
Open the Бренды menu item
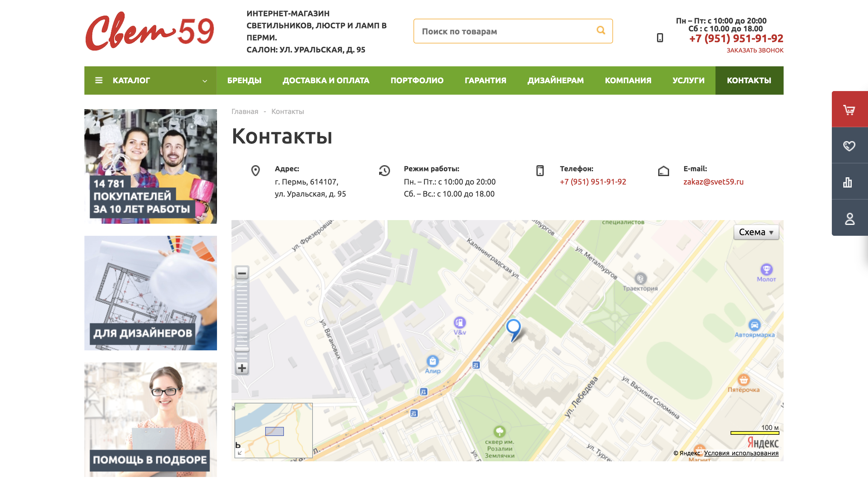coord(244,80)
